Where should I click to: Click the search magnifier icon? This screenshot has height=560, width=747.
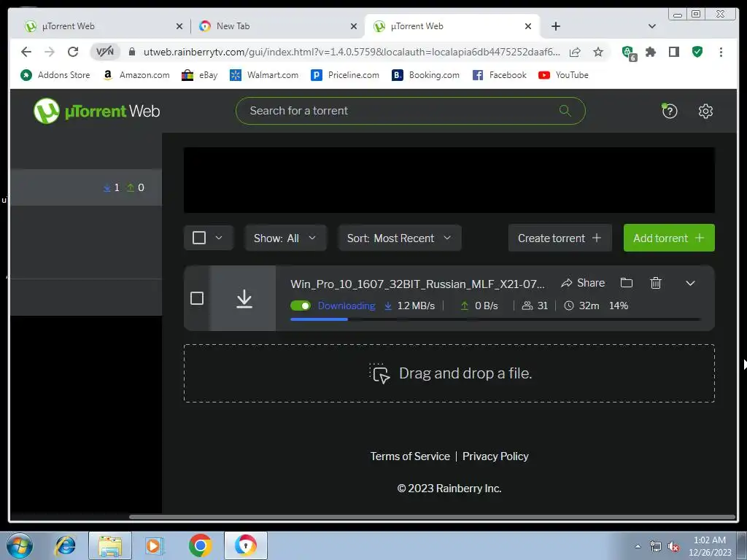click(x=565, y=111)
